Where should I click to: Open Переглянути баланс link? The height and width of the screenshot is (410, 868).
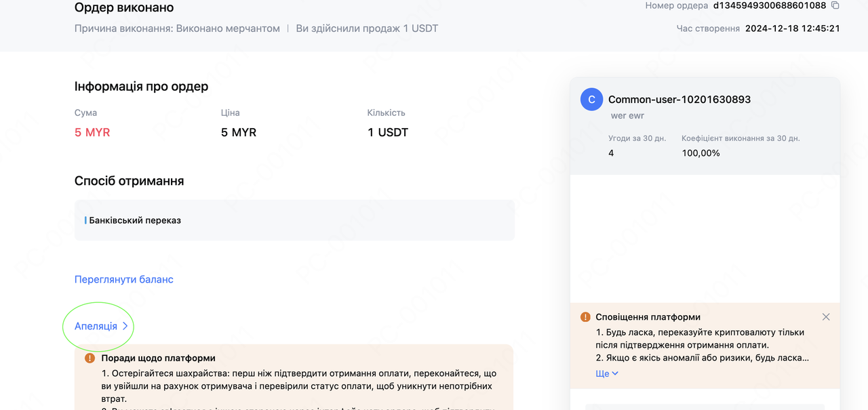[123, 279]
